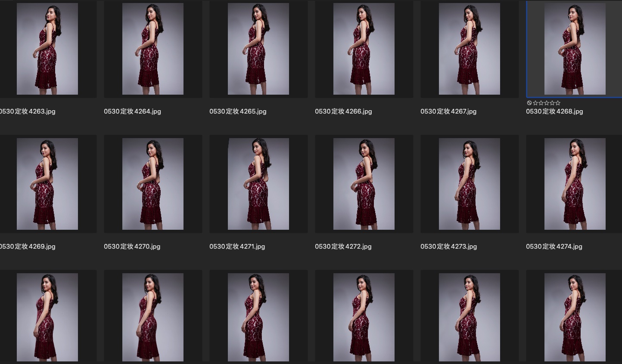Select the 0530定妆4269.jpg photo
The height and width of the screenshot is (364, 622).
click(47, 184)
